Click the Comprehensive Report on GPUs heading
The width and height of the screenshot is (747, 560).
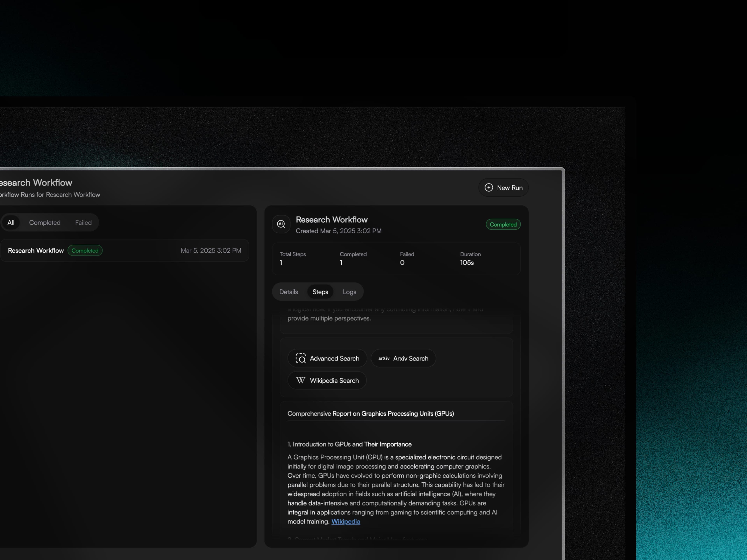tap(370, 414)
